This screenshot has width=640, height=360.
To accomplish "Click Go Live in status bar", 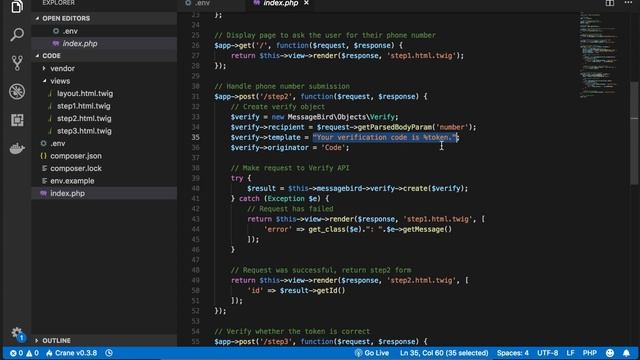I will point(372,353).
